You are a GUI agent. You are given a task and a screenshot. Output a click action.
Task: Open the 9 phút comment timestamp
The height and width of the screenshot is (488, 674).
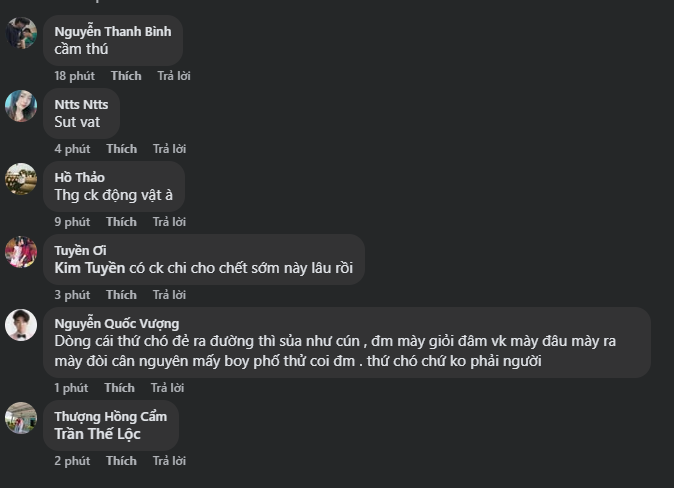click(x=72, y=222)
